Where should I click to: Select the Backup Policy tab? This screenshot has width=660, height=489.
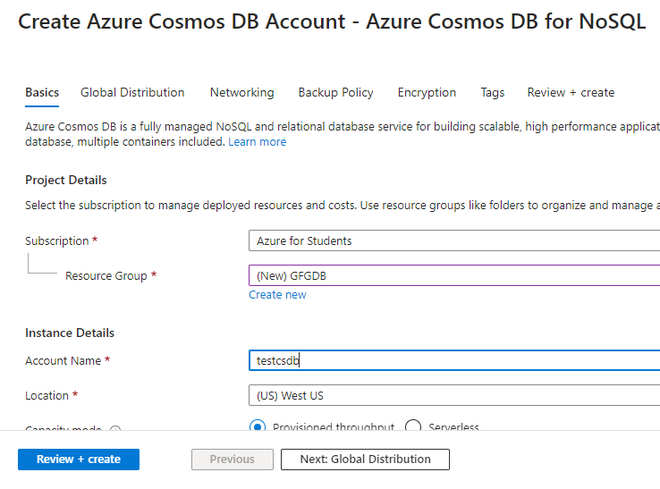336,92
